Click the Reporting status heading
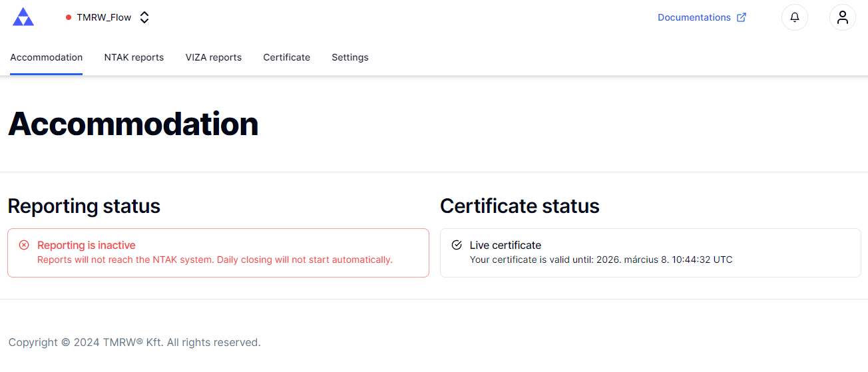 [84, 206]
